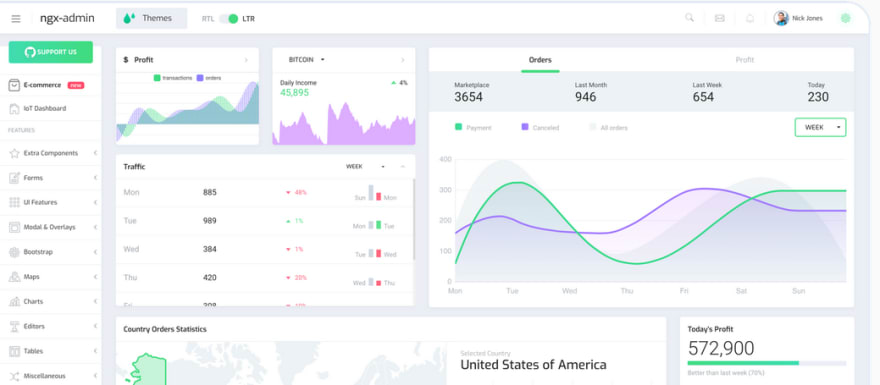The width and height of the screenshot is (880, 385).
Task: Flip the Profit card with arrow
Action: [246, 60]
